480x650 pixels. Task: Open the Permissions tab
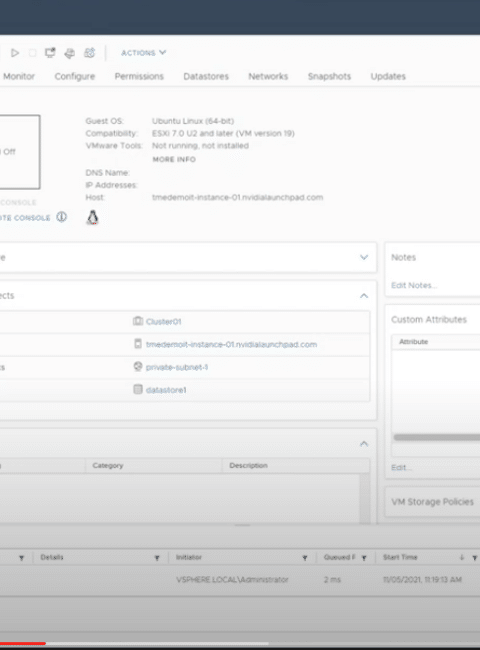coord(139,76)
